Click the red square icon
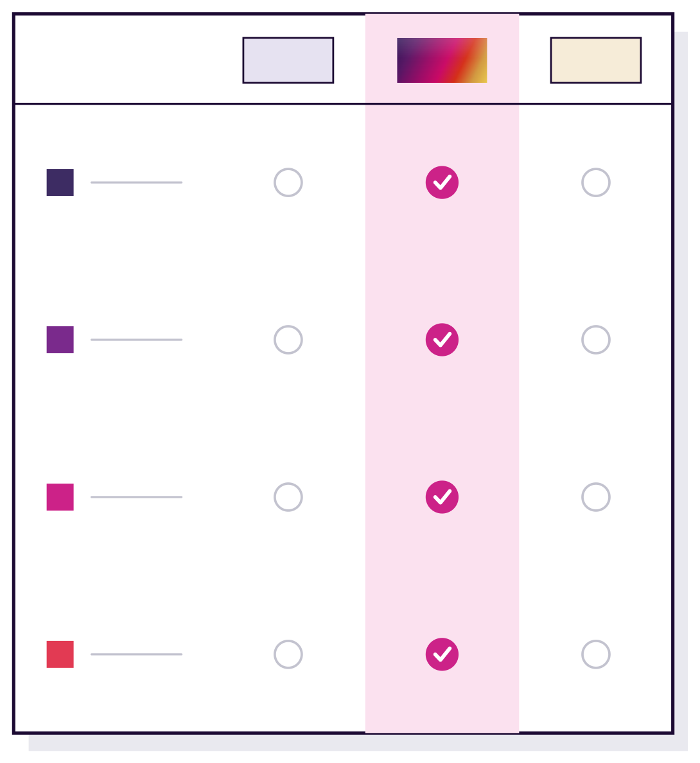This screenshot has height=763, width=700. (60, 654)
